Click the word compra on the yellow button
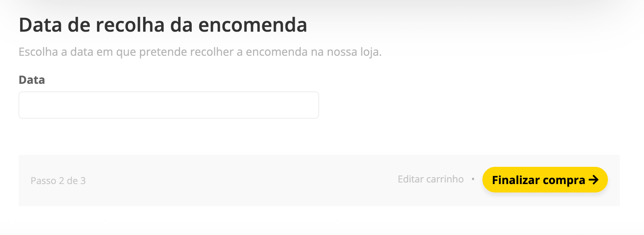Image resolution: width=644 pixels, height=235 pixels. 564,180
